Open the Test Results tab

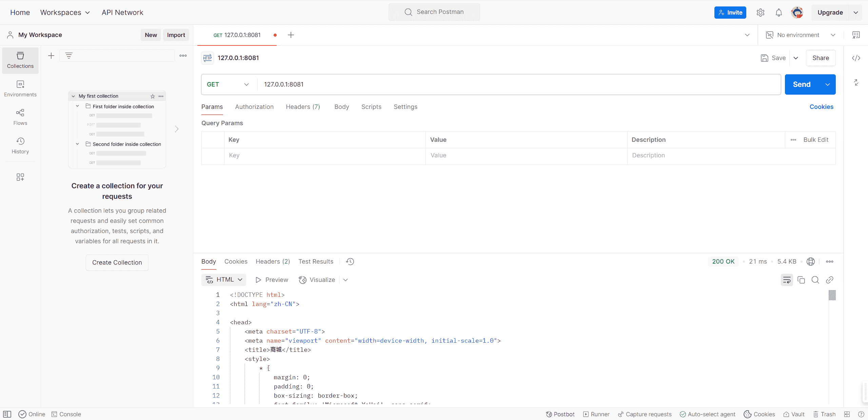coord(316,262)
